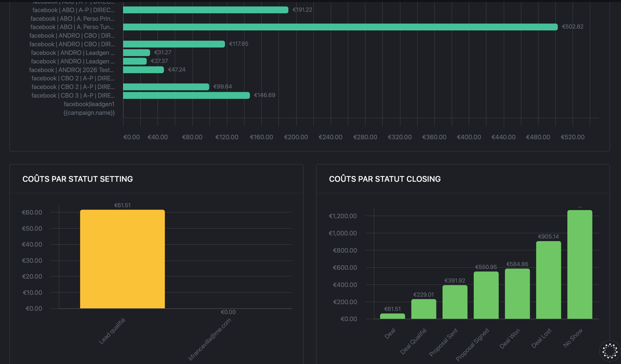Click the Coûts Par Statut Setting title

(77, 179)
